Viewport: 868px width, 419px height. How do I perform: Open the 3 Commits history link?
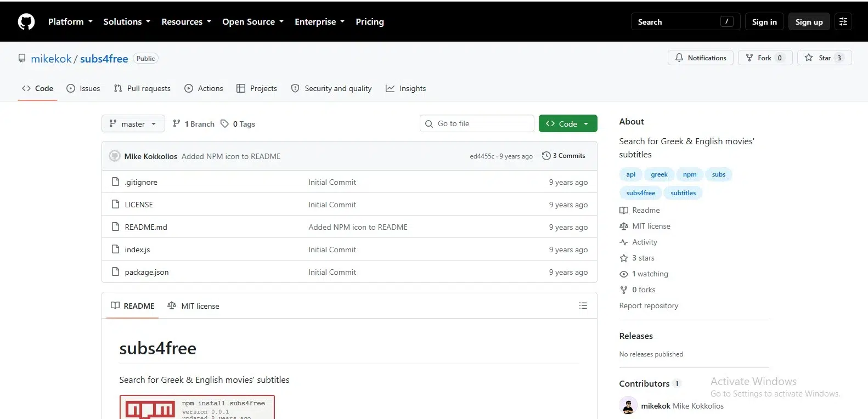[563, 156]
